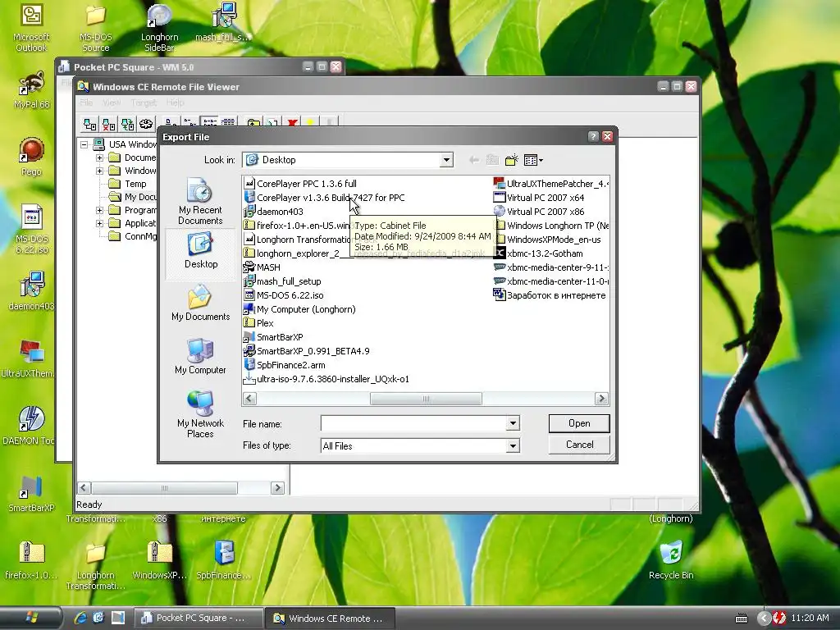Image resolution: width=840 pixels, height=630 pixels.
Task: Click the Longhorn SideBar desktop shortcut
Action: [x=160, y=27]
